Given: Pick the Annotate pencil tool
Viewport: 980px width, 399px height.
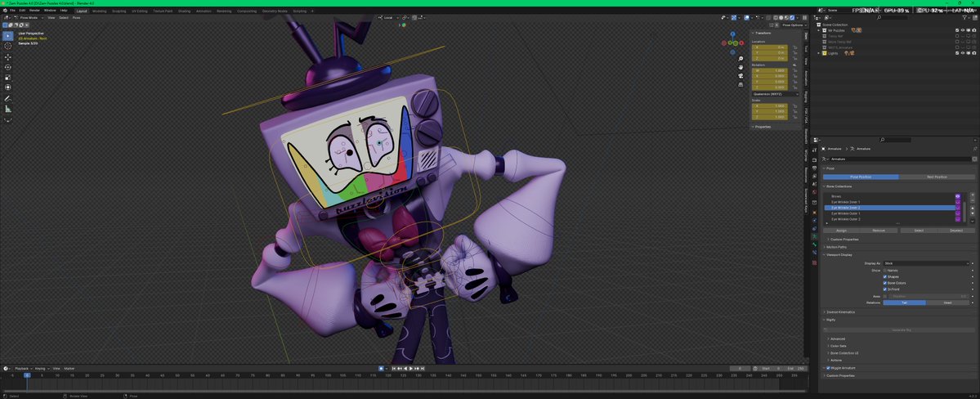Looking at the screenshot, I should click(8, 98).
